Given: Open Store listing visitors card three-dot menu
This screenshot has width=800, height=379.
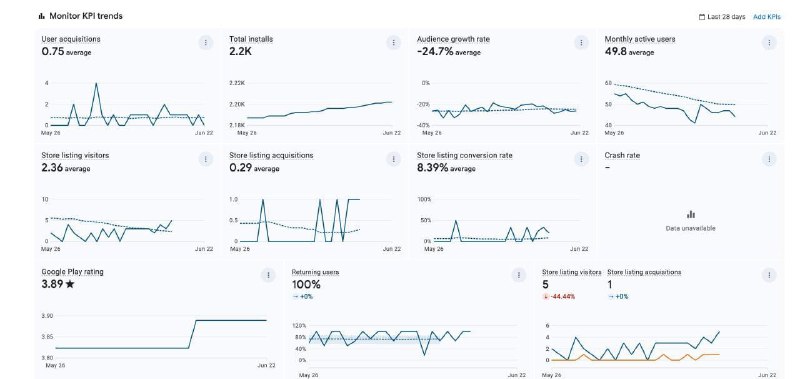Looking at the screenshot, I should (x=206, y=159).
